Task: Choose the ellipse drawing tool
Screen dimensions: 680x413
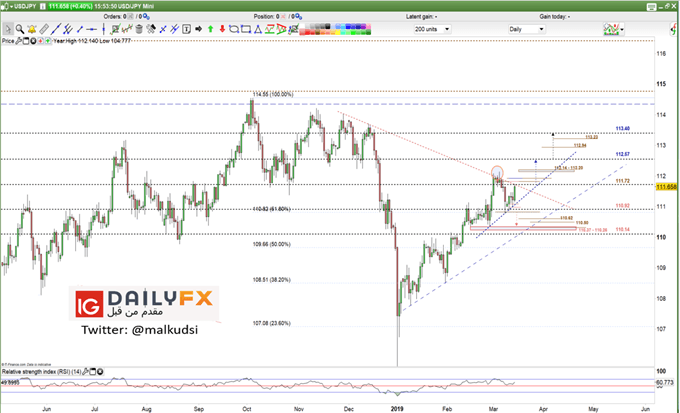Action: click(234, 29)
